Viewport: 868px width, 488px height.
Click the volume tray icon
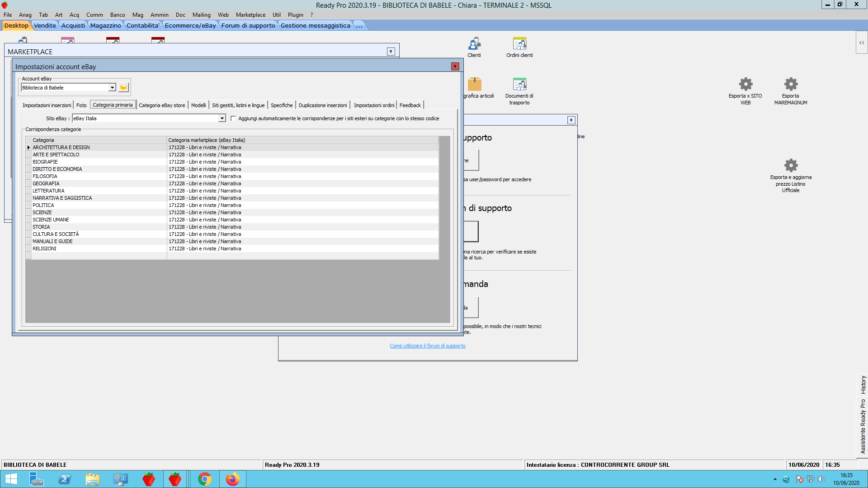[821, 479]
